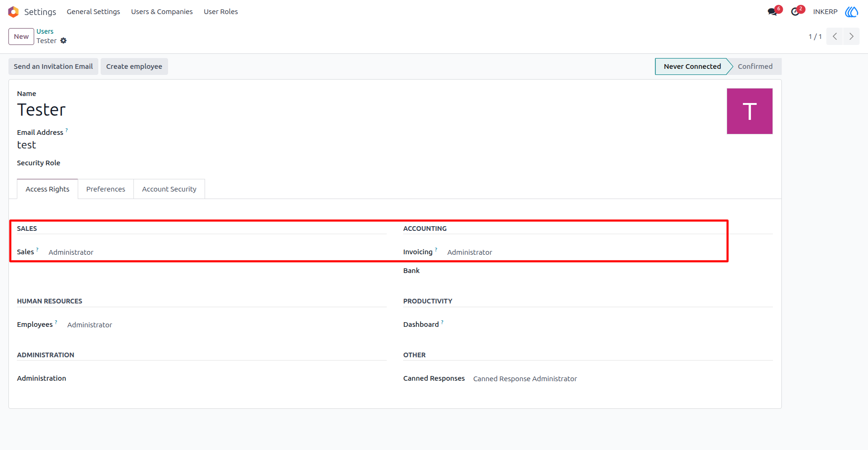Switch to the Preferences tab
This screenshot has width=868, height=450.
point(106,189)
